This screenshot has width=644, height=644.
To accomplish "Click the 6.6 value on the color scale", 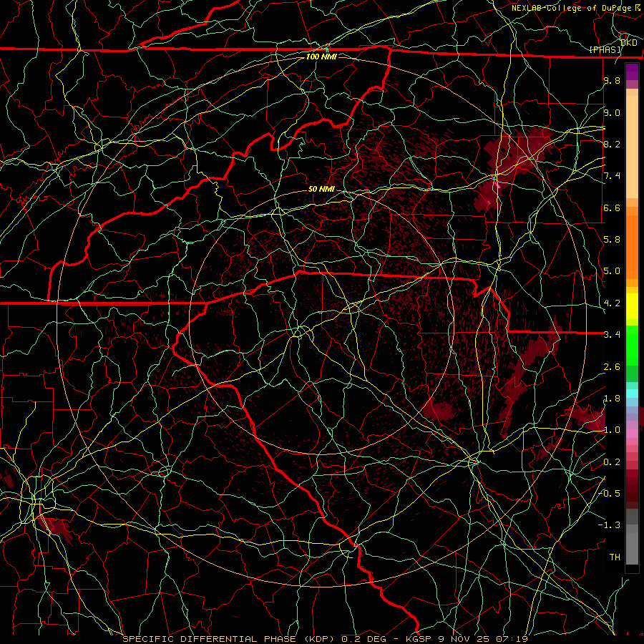I will coord(612,208).
